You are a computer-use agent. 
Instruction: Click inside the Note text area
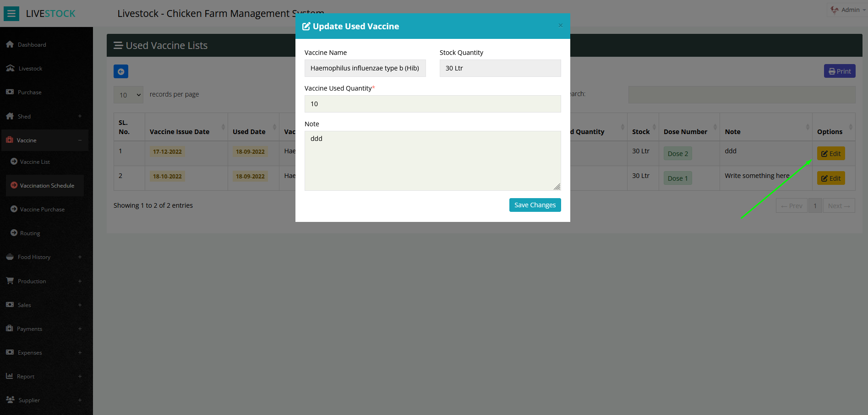432,161
